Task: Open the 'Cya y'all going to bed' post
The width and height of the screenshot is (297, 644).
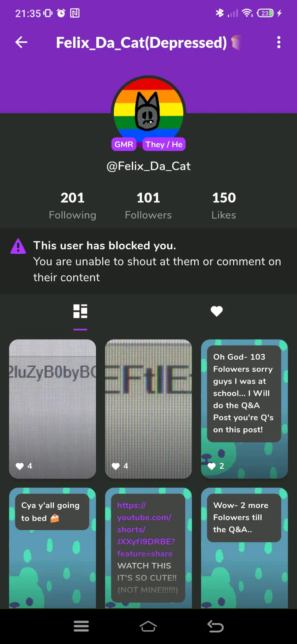Action: pos(52,548)
